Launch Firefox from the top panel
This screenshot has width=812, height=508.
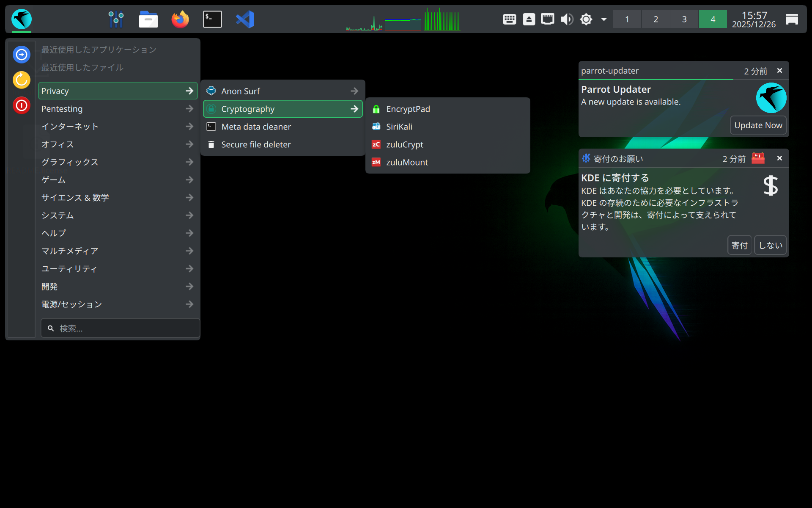[180, 19]
